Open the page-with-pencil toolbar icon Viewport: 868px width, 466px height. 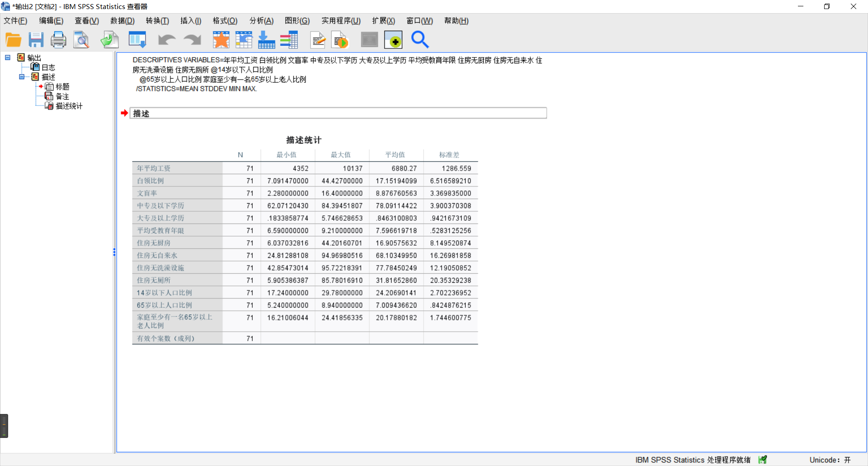(x=318, y=40)
